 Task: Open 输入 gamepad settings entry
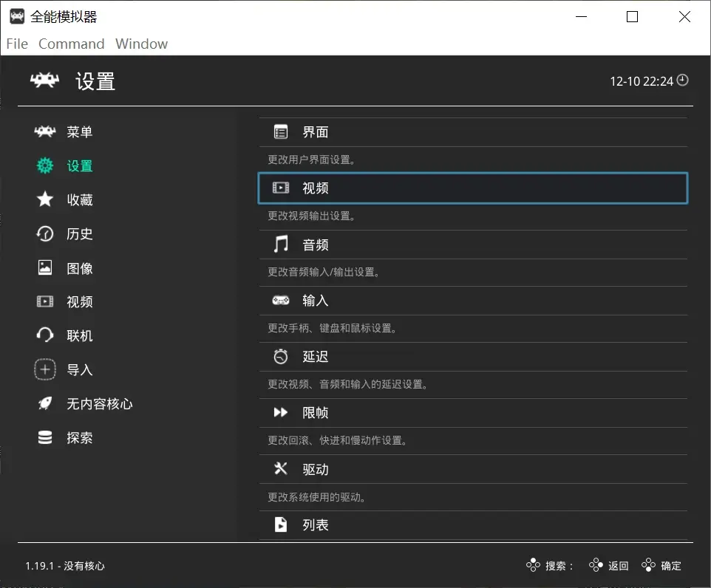pyautogui.click(x=473, y=301)
